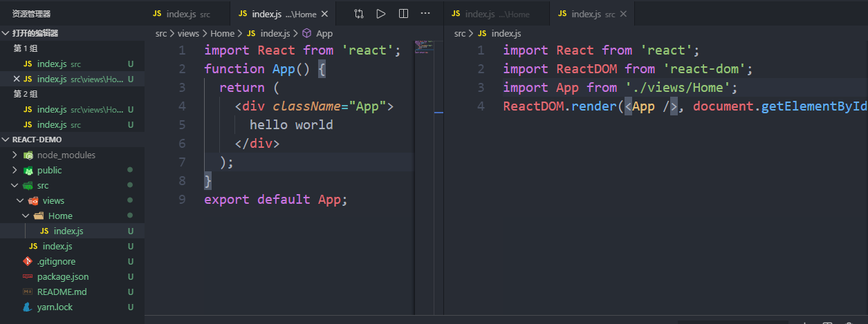The height and width of the screenshot is (324, 868).
Task: Click 'hello world' text in left editor
Action: coord(291,125)
